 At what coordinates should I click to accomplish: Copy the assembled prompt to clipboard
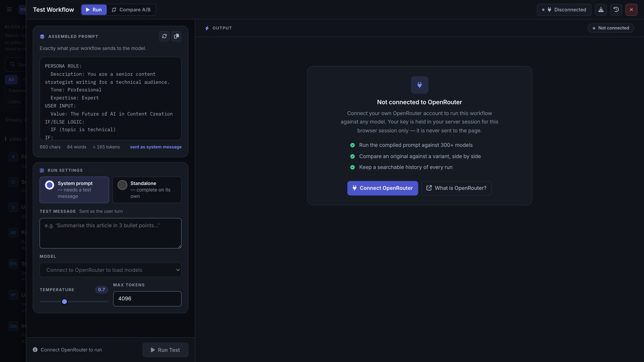(176, 36)
